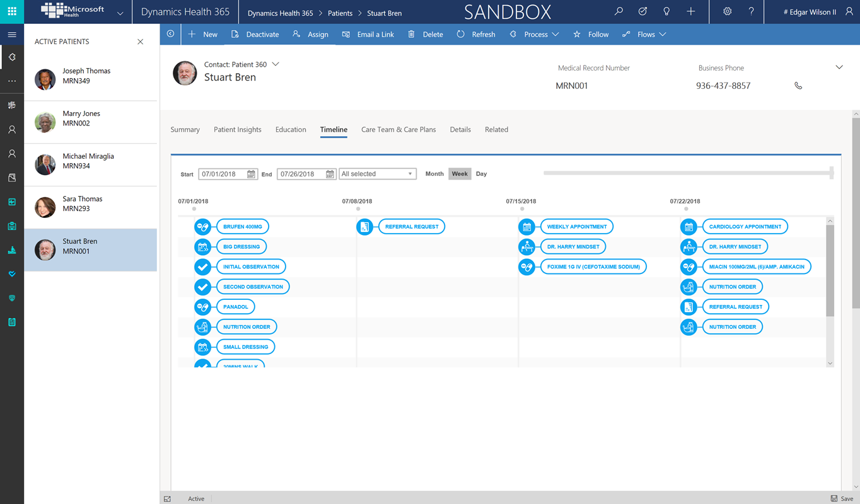Image resolution: width=860 pixels, height=504 pixels.
Task: Click the Initial Observation checkmark icon
Action: (x=202, y=267)
